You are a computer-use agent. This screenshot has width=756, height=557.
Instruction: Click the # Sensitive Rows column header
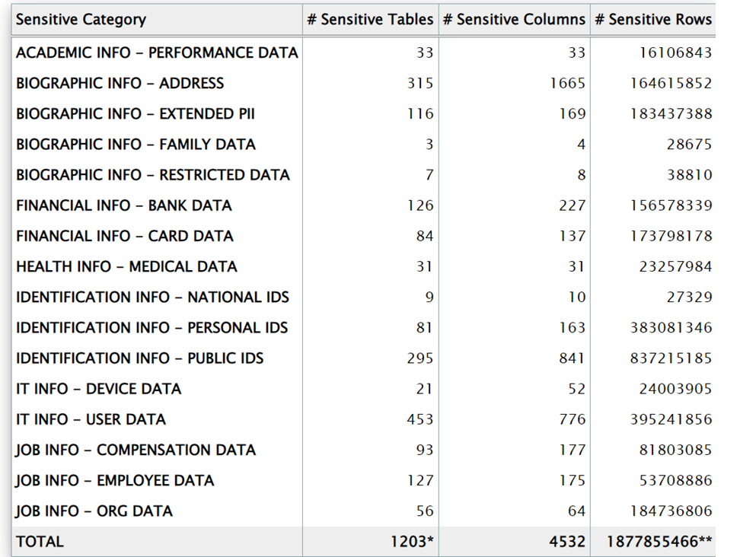click(x=653, y=20)
